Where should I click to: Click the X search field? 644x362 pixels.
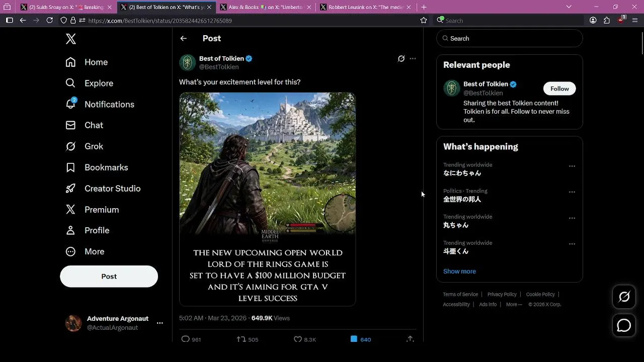[x=509, y=38]
